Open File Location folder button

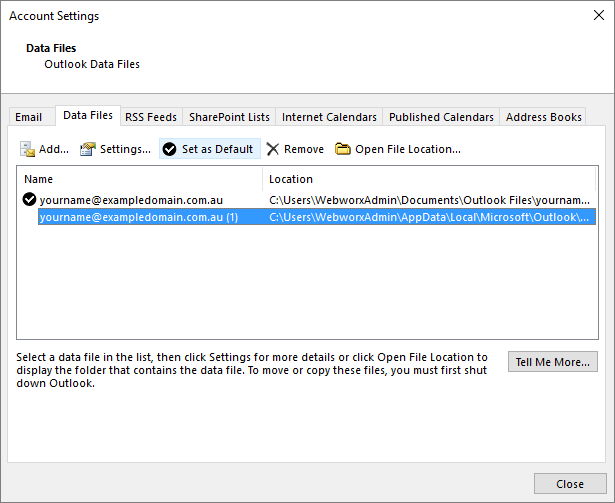pos(398,149)
